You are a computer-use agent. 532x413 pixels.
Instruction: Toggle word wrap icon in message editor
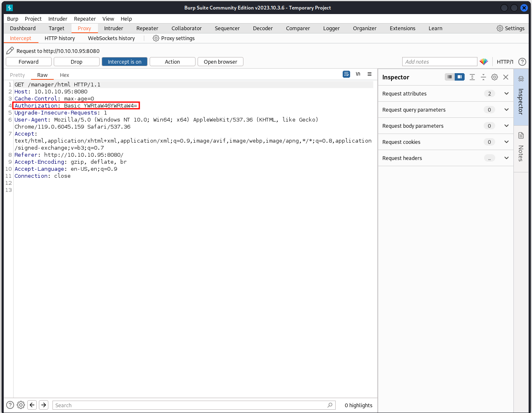click(346, 74)
